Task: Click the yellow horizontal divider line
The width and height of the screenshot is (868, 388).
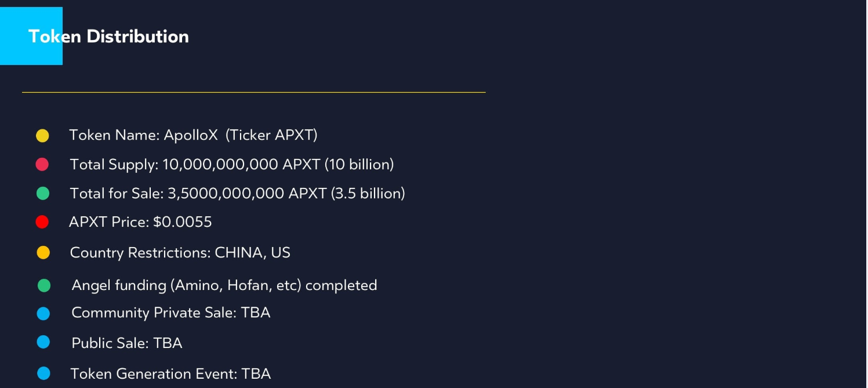Action: point(253,92)
